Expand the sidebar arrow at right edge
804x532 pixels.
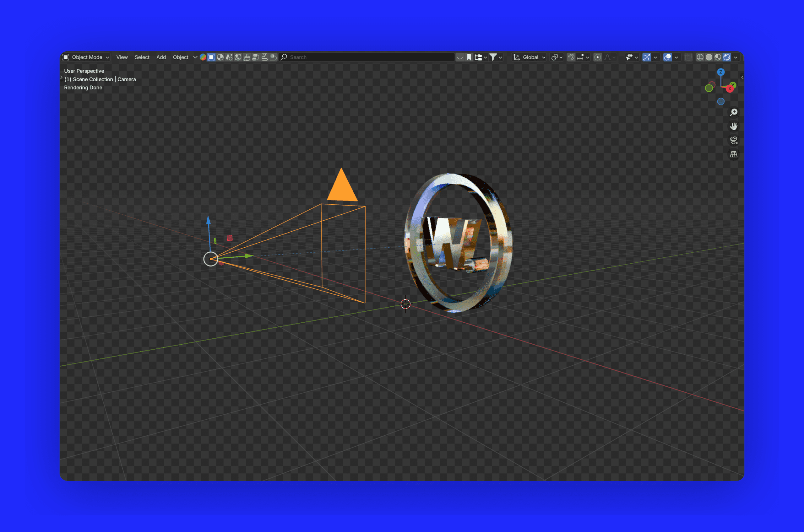click(x=742, y=77)
